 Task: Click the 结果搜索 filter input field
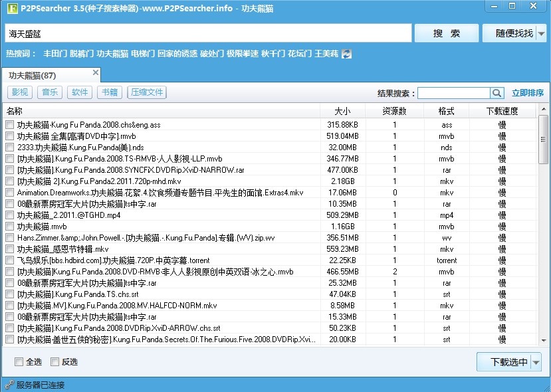[x=454, y=93]
